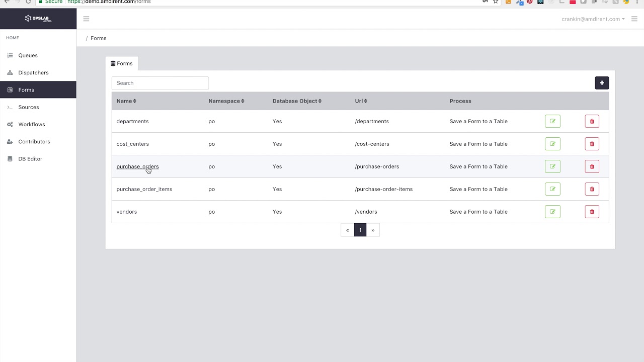The height and width of the screenshot is (362, 644).
Task: Edit the vendors form
Action: pos(552,212)
